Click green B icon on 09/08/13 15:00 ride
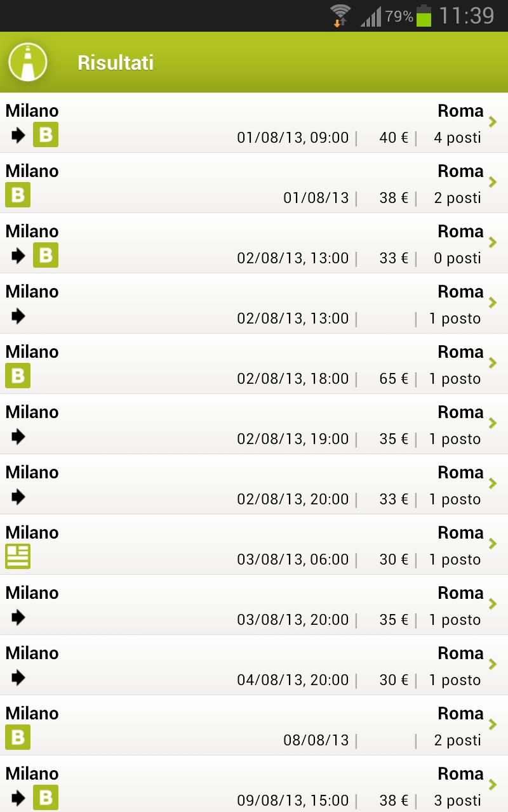The width and height of the screenshot is (508, 812). click(x=46, y=797)
